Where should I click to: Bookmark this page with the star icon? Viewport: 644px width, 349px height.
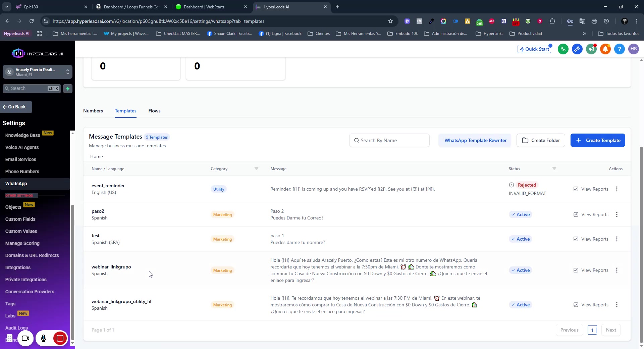(x=390, y=21)
